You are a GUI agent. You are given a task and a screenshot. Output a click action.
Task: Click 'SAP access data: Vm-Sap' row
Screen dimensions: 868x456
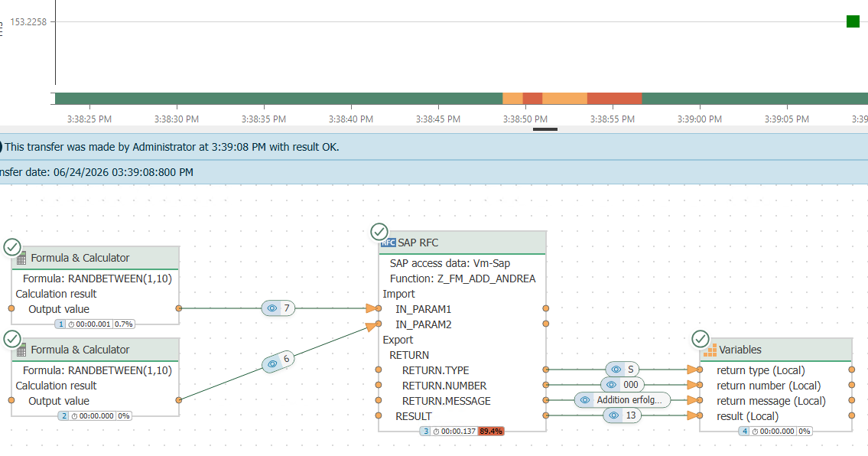[450, 263]
